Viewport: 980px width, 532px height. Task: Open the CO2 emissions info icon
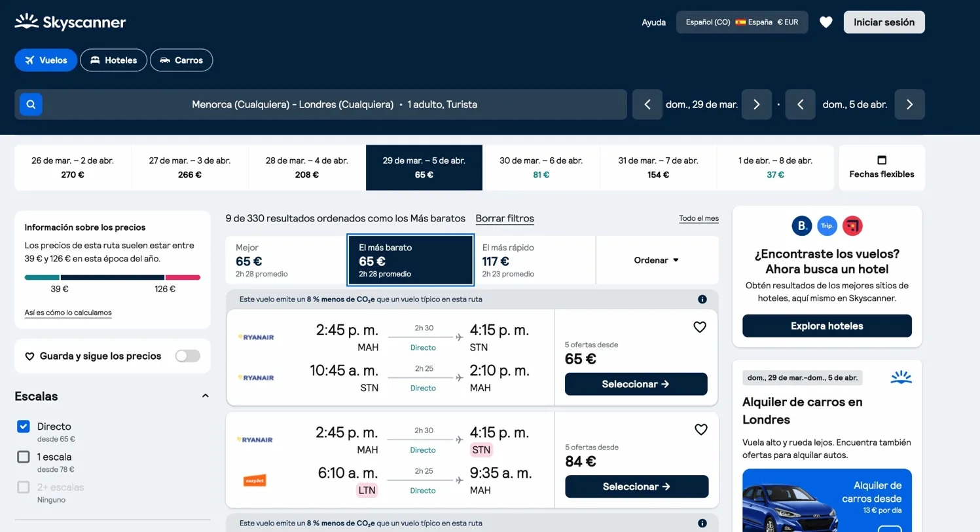(702, 299)
